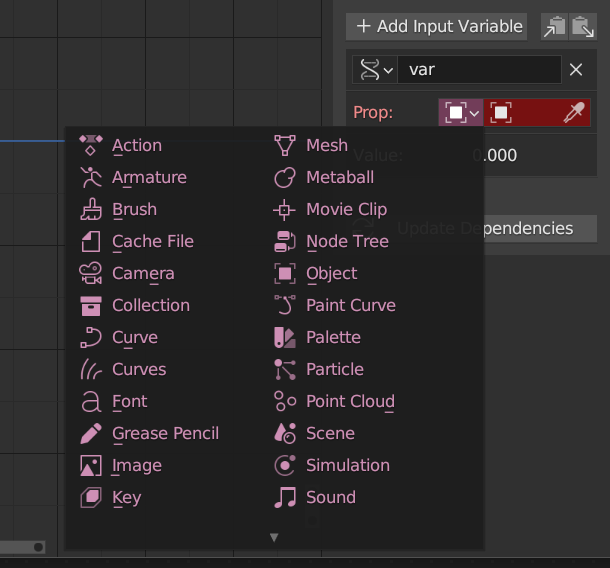The height and width of the screenshot is (568, 610).
Task: Choose Armature as ID type
Action: coord(149,177)
